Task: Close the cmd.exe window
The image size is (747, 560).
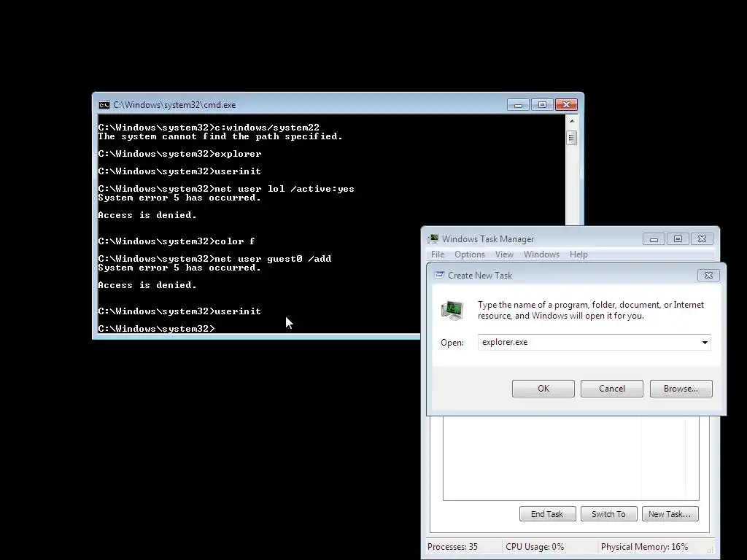Action: point(566,105)
